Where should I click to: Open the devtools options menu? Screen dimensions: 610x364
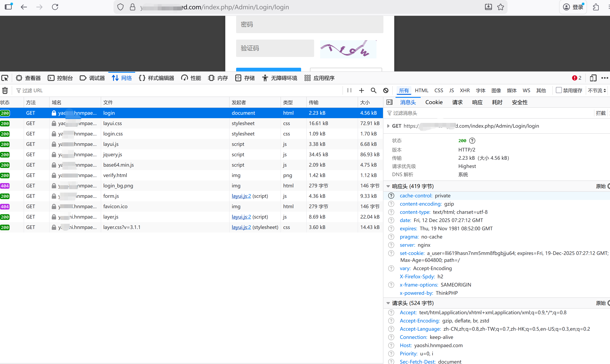coord(605,78)
